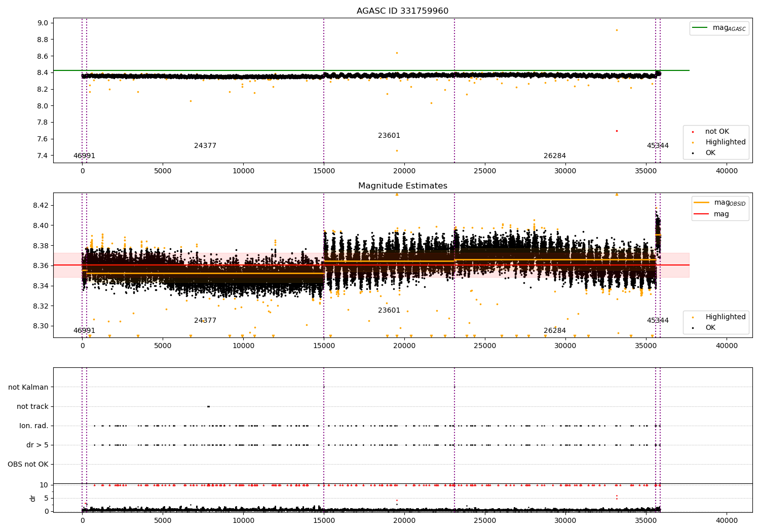760x532 pixels.
Task: Click the 7.6 y-axis tick label
Action: tap(43, 139)
